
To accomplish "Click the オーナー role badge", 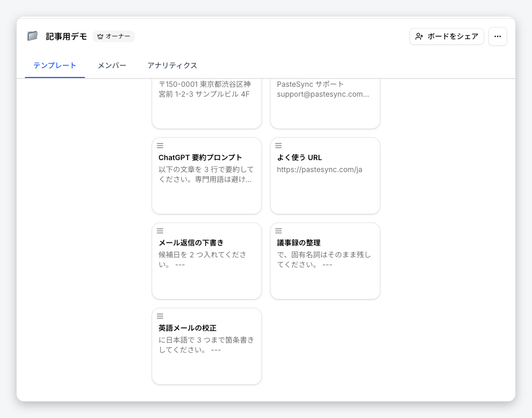I will [114, 36].
